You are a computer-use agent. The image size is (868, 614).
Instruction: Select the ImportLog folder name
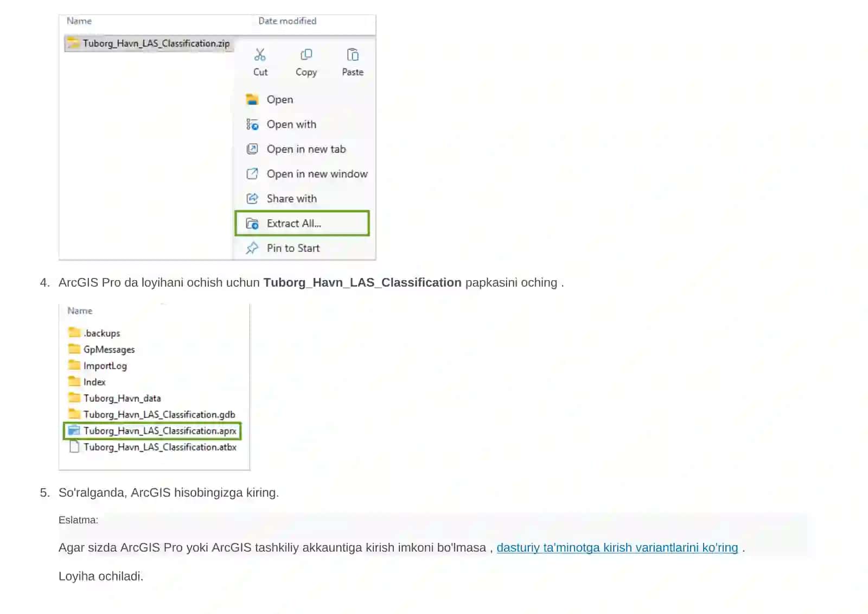pyautogui.click(x=105, y=365)
